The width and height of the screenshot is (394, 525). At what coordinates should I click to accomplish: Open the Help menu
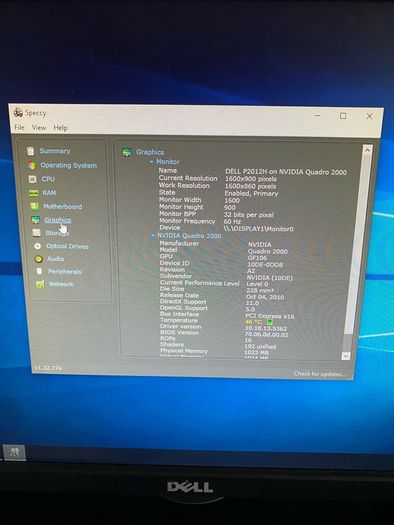pyautogui.click(x=61, y=128)
